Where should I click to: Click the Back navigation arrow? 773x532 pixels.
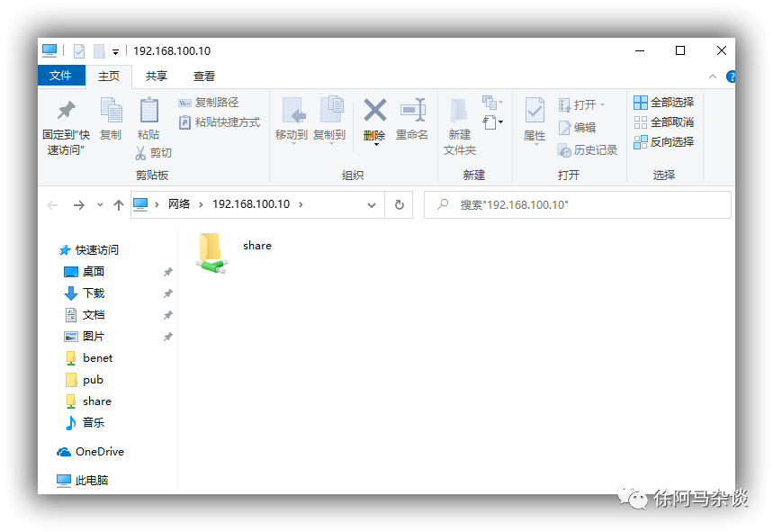[52, 204]
